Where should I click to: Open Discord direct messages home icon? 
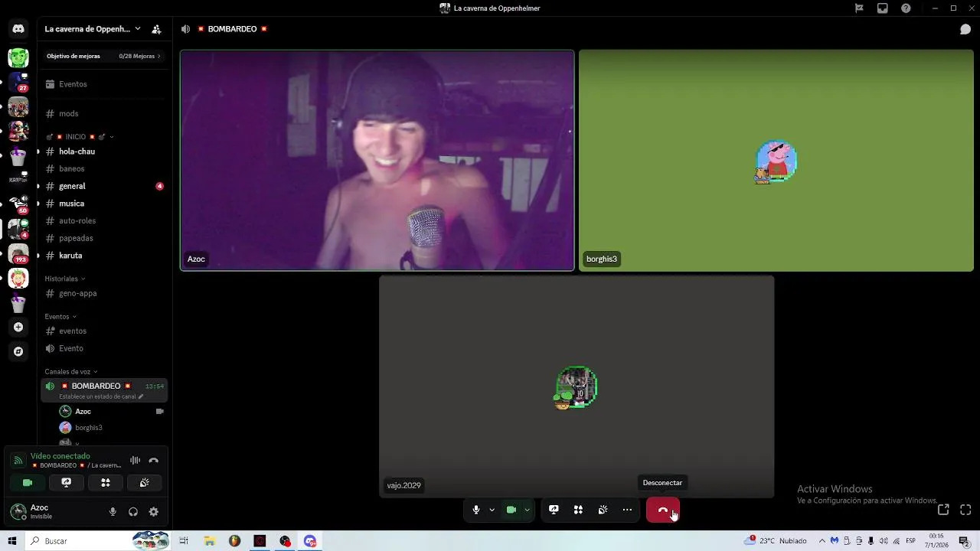click(x=18, y=29)
